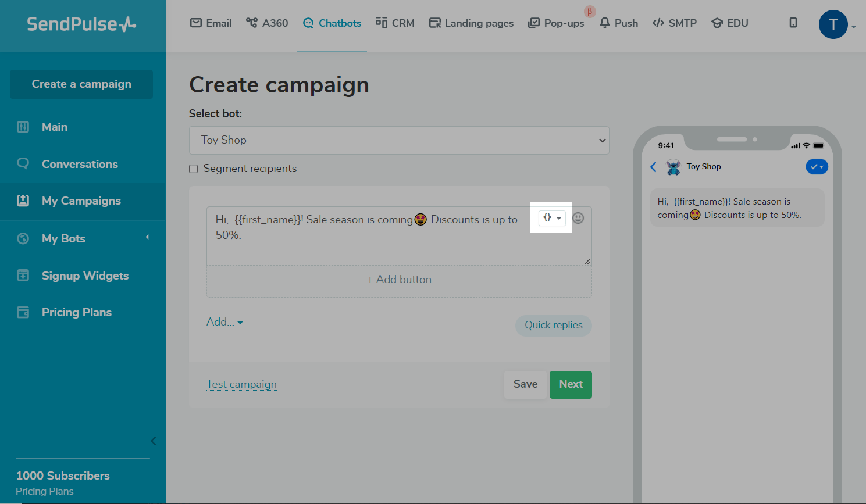
Task: Enable the Segment recipients checkbox
Action: pos(194,169)
